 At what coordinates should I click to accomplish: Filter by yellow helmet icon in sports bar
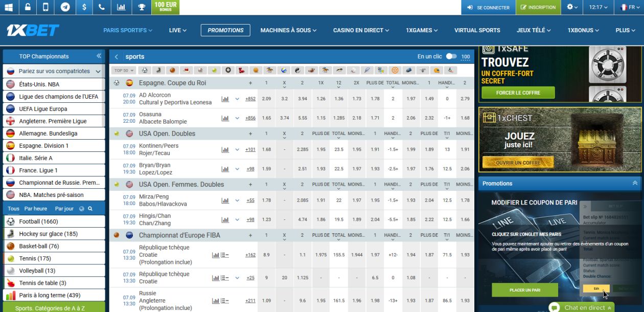[436, 71]
